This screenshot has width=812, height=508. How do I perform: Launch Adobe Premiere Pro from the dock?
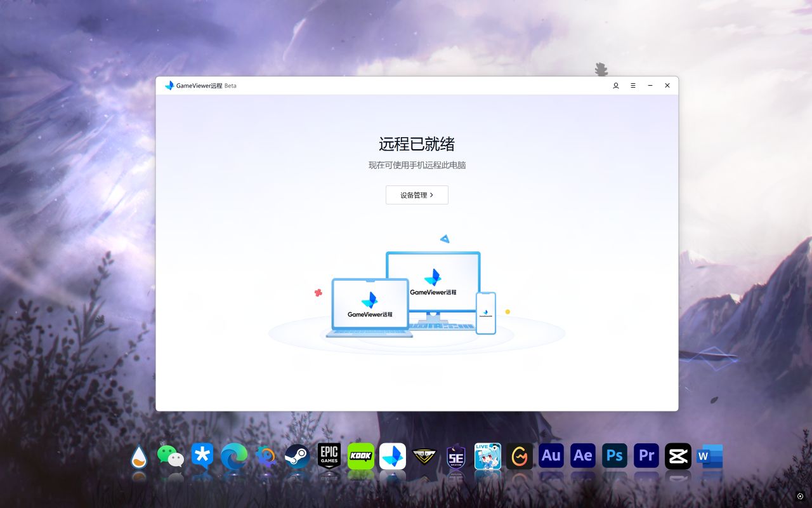[646, 456]
